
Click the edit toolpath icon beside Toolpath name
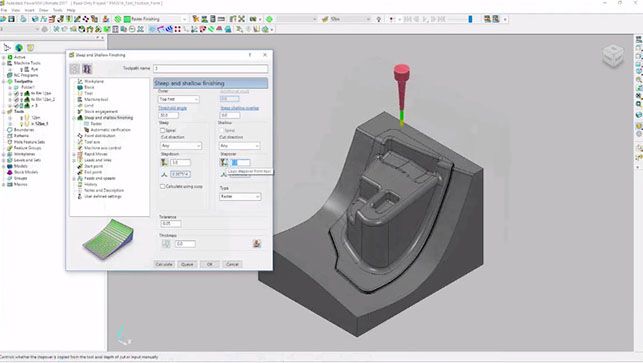coord(87,68)
